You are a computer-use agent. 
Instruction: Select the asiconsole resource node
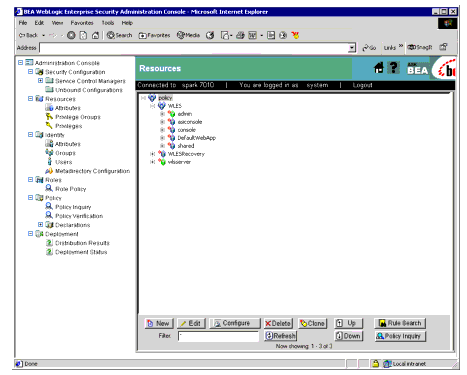(190, 122)
